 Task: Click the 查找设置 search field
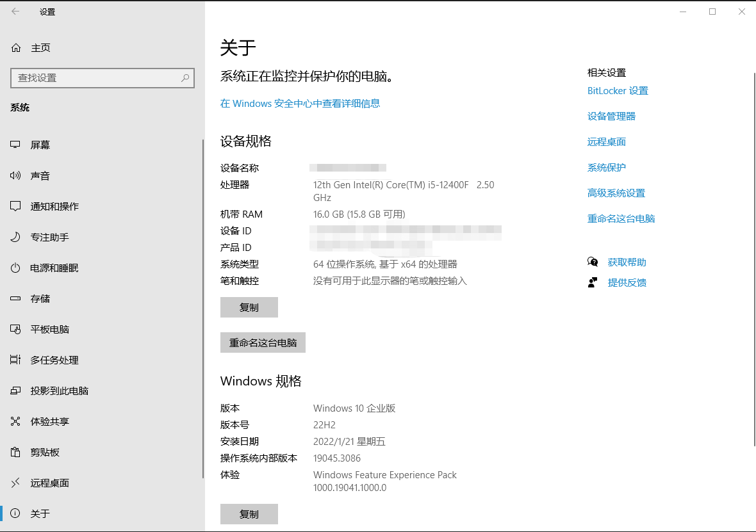(103, 77)
